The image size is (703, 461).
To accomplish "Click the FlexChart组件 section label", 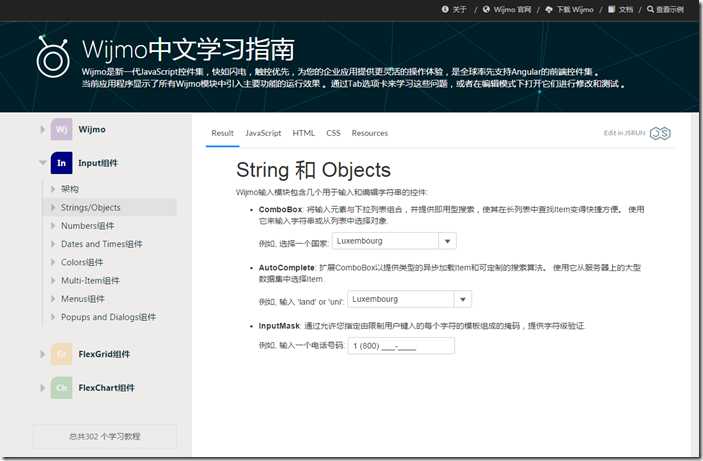I will pos(106,388).
